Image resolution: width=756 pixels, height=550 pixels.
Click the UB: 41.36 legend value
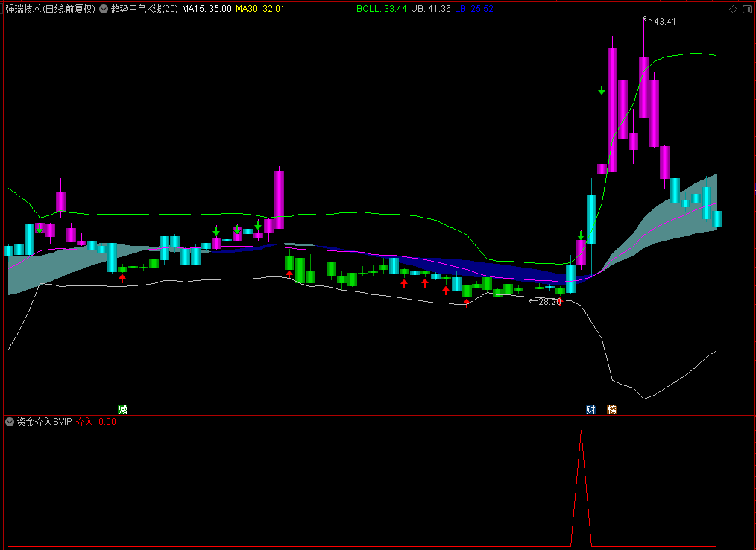coord(430,9)
